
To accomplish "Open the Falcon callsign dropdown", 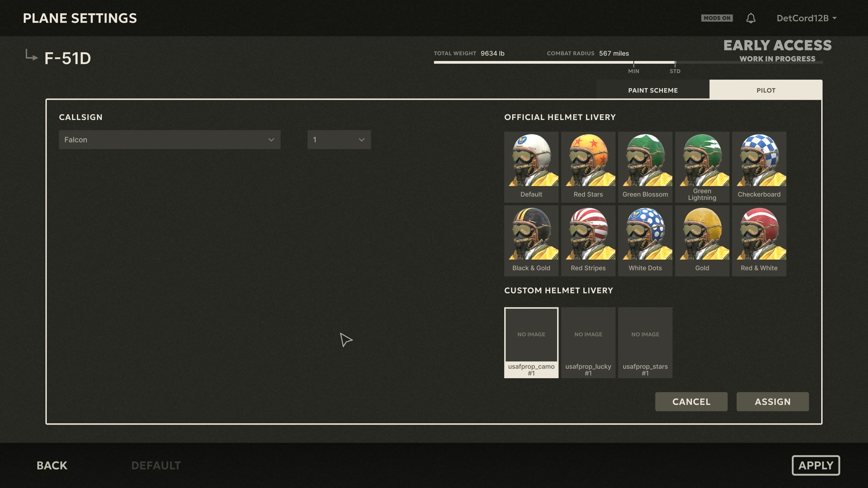I will (x=170, y=140).
